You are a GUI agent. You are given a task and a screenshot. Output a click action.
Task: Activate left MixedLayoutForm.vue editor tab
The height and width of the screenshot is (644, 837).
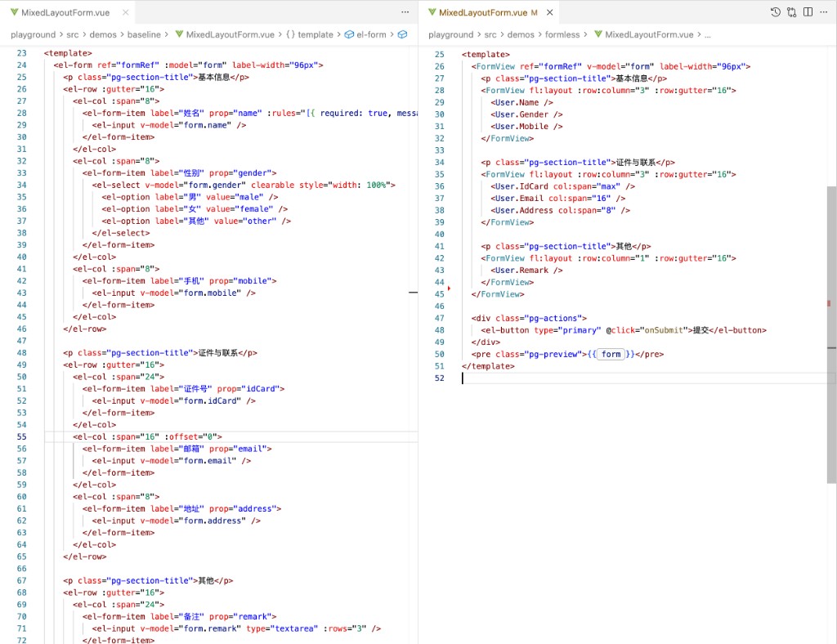(65, 12)
